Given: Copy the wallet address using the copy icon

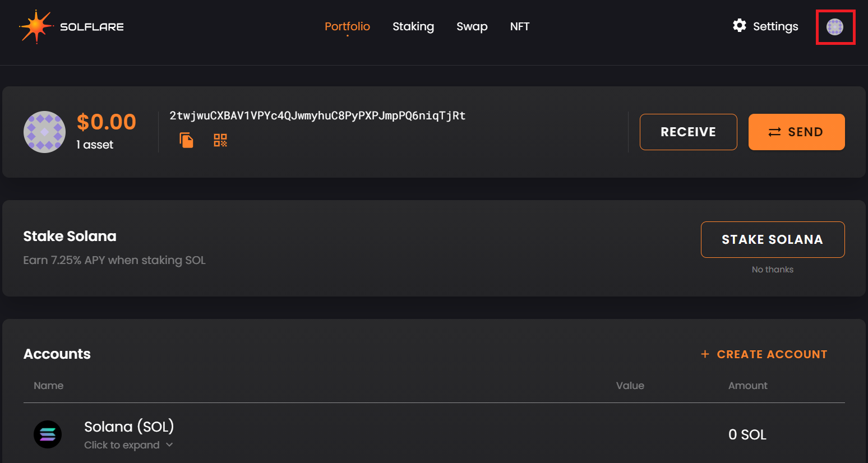Looking at the screenshot, I should tap(186, 140).
